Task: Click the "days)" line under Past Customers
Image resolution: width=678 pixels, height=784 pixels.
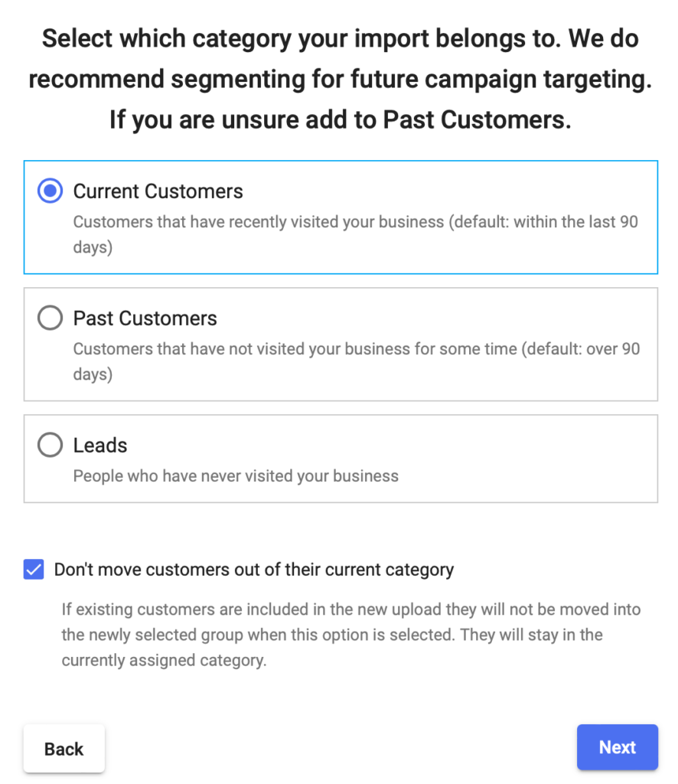Action: pos(93,374)
